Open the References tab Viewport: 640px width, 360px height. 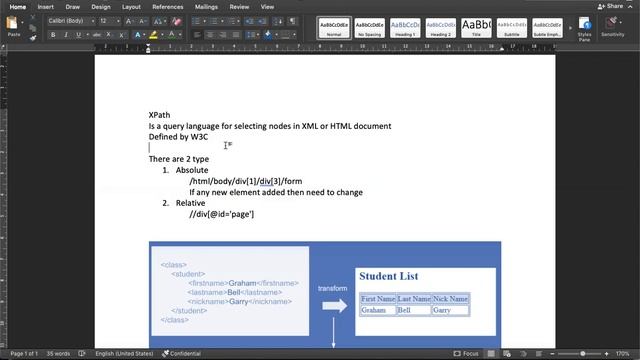(x=167, y=7)
